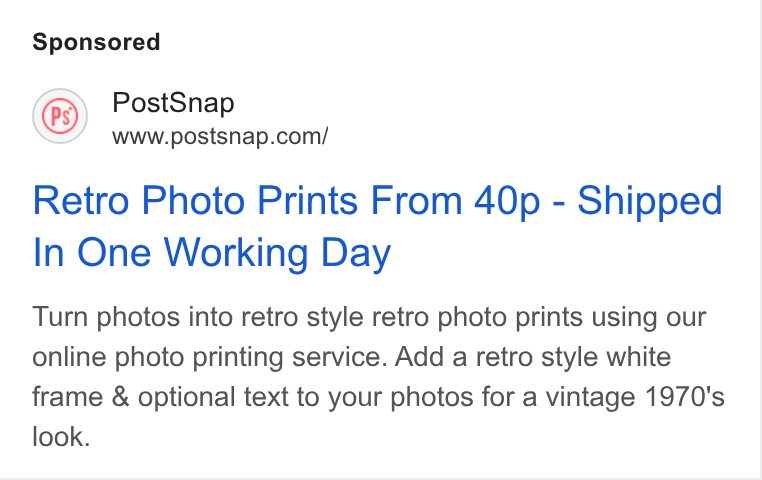This screenshot has height=480, width=762.
Task: Click the frame & optional text phrase
Action: coord(160,396)
